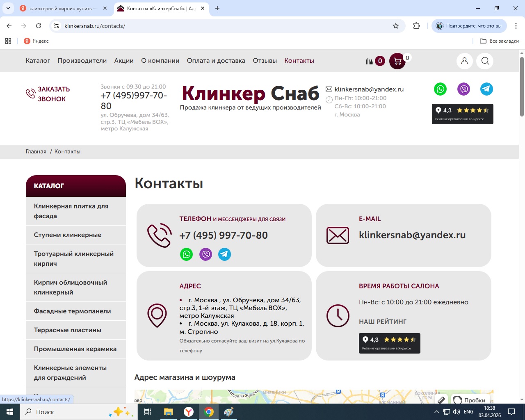Screen dimensions: 525x420
Task: Open the Chrome extensions puzzle icon
Action: click(x=417, y=26)
